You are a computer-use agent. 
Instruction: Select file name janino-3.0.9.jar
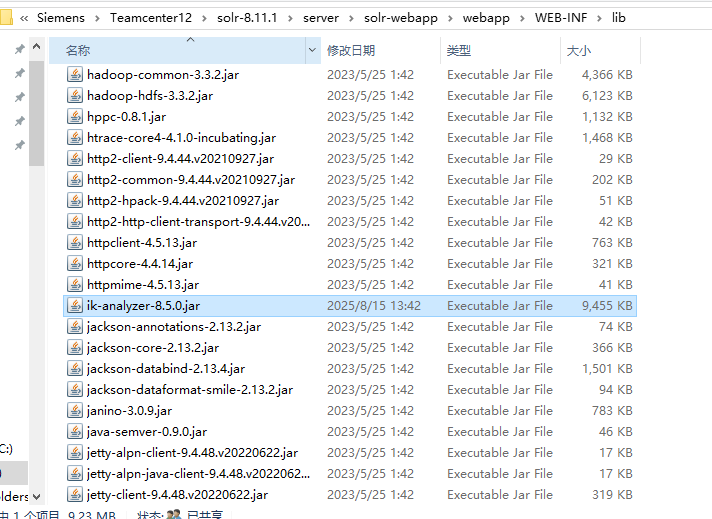(x=129, y=411)
